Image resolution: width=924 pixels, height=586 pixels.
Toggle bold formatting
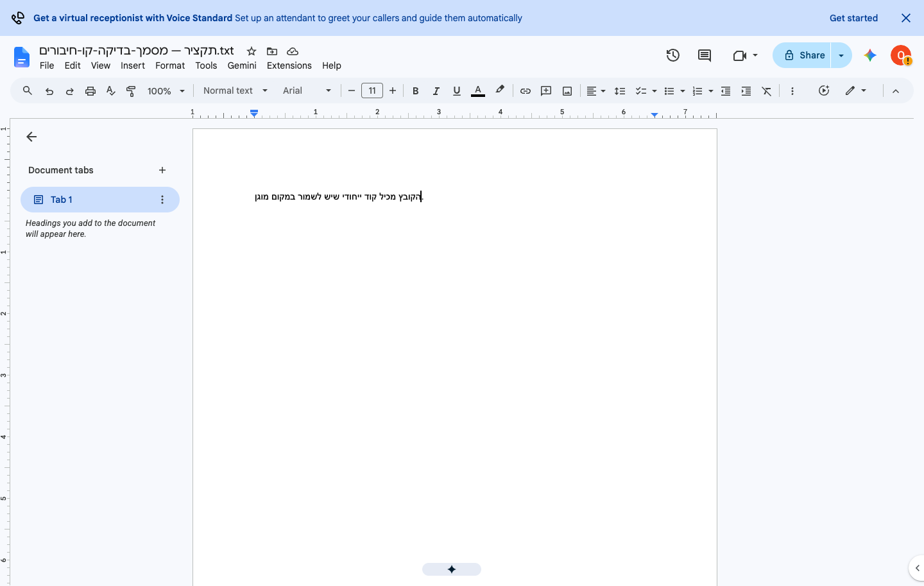click(416, 91)
